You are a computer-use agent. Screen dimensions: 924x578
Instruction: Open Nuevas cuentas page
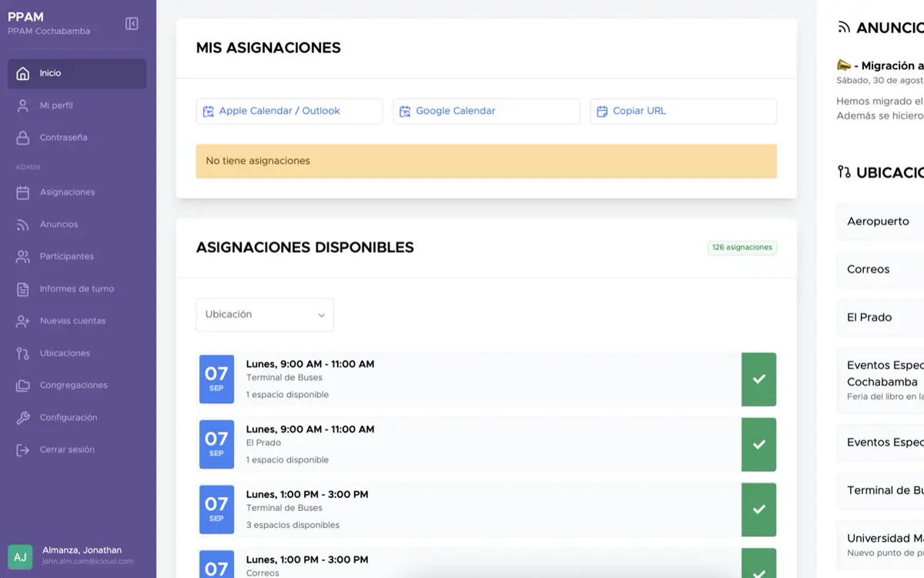click(x=77, y=321)
